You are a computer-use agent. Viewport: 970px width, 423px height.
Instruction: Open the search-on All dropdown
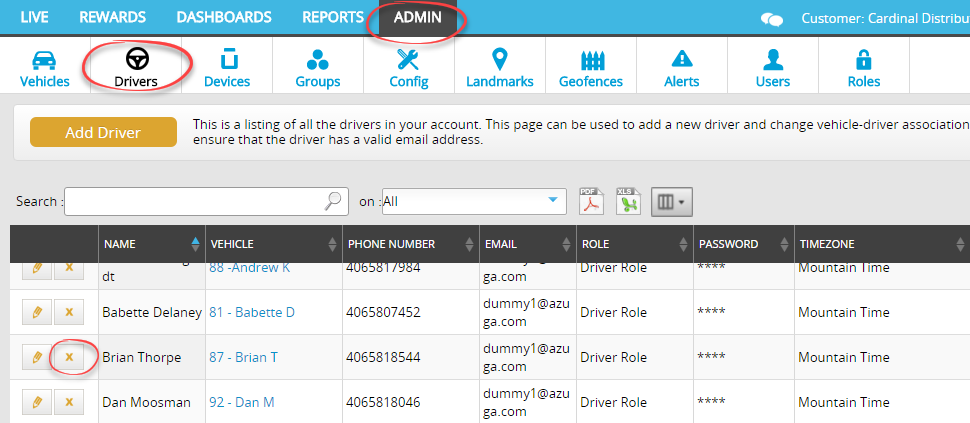pos(474,201)
